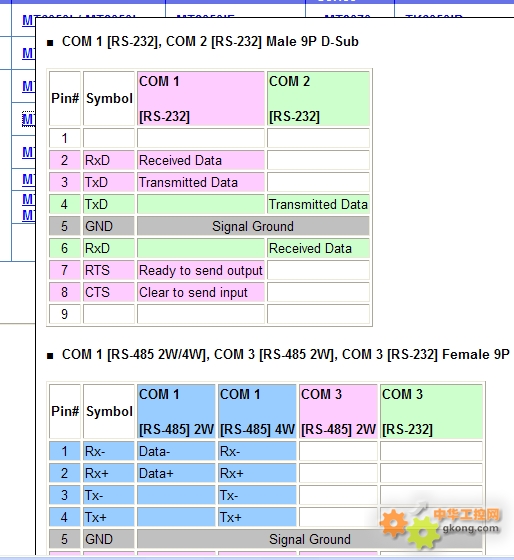Select the 'Clear to send input' cell
Viewport: 514px width, 560px height.
(201, 292)
